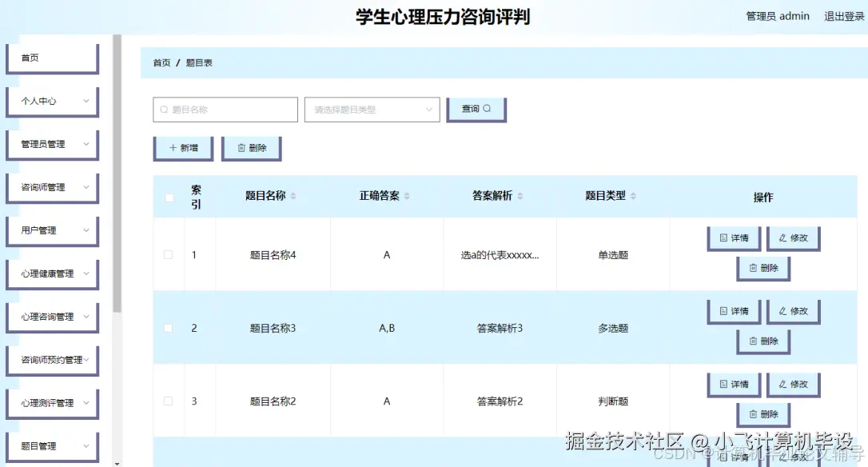Click the sidebar vertical scrollbar thumb
The width and height of the screenshot is (868, 467).
point(117,174)
